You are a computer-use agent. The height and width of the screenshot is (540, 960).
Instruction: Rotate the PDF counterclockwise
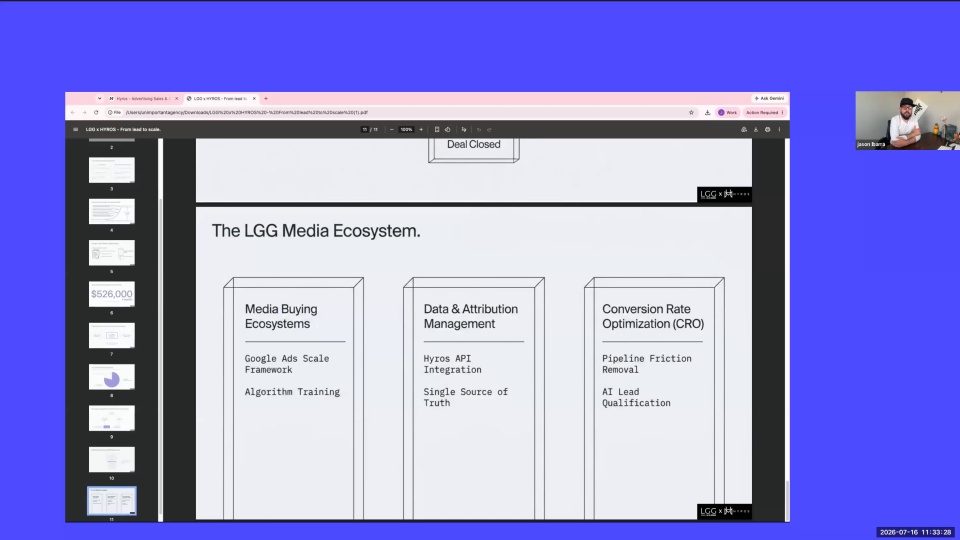448,129
